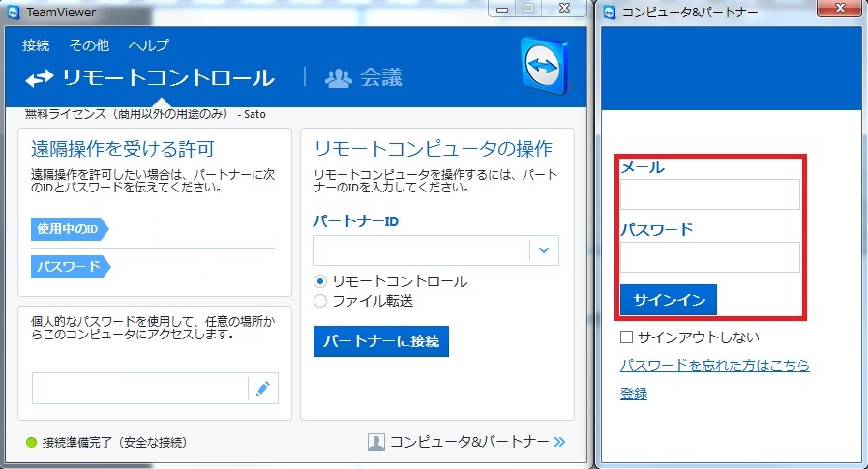
Task: Open the 登録 link
Action: 634,394
